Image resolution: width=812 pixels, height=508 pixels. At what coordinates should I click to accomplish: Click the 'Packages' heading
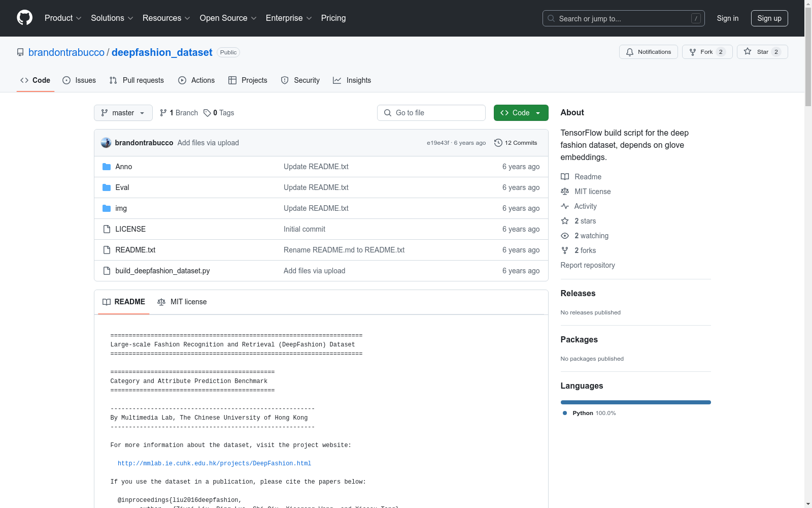(x=579, y=339)
